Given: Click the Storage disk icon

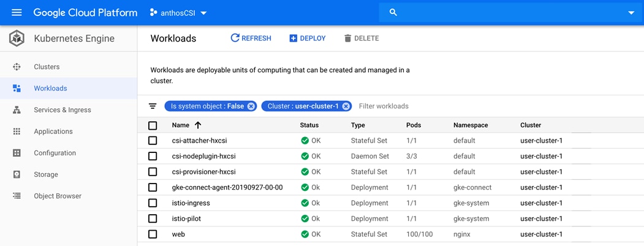Looking at the screenshot, I should click(17, 174).
